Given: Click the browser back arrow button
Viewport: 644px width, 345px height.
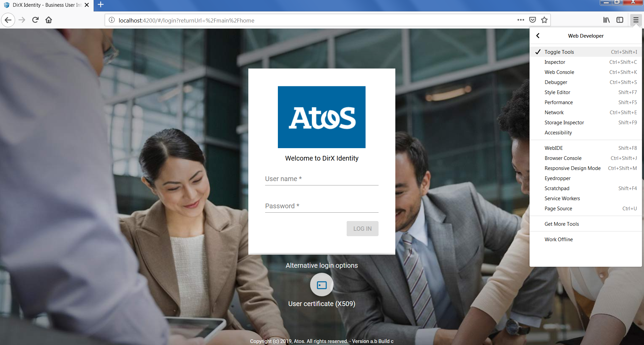Looking at the screenshot, I should 8,20.
